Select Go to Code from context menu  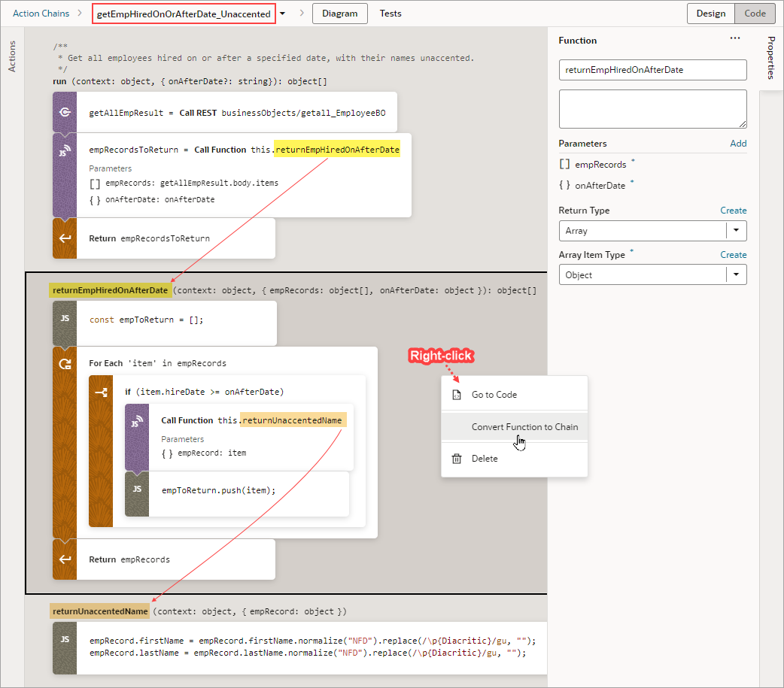pyautogui.click(x=514, y=395)
